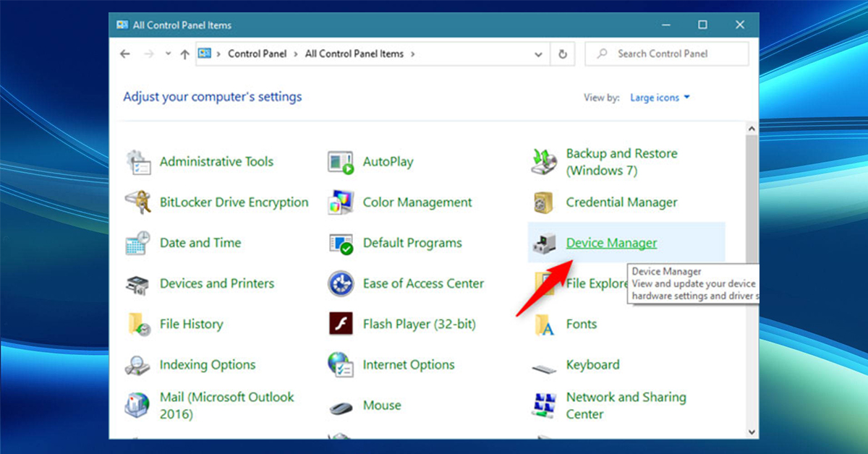Screen dimensions: 868x454
Task: Click inside the Search Control Panel field
Action: tap(665, 53)
